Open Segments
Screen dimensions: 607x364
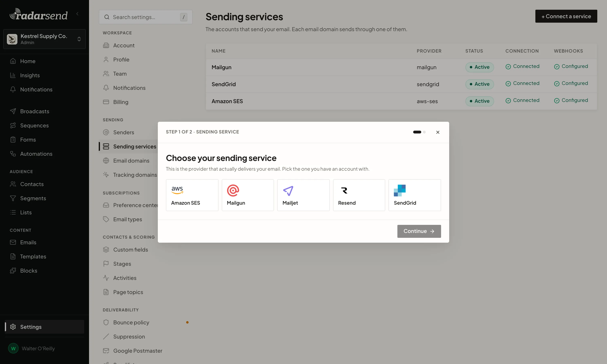[x=44, y=198]
